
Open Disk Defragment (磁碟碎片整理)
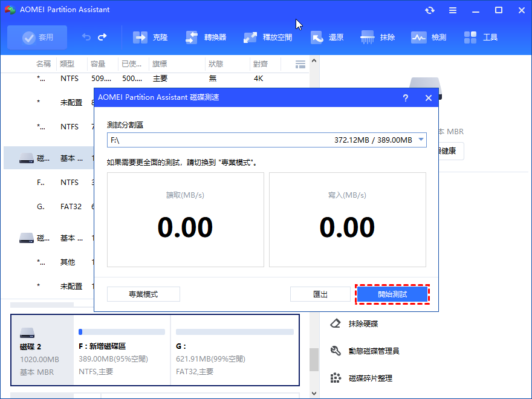(370, 378)
